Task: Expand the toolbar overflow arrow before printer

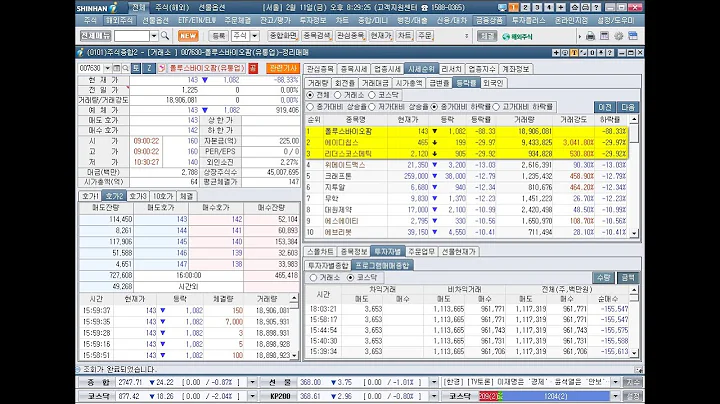Action: (x=579, y=36)
